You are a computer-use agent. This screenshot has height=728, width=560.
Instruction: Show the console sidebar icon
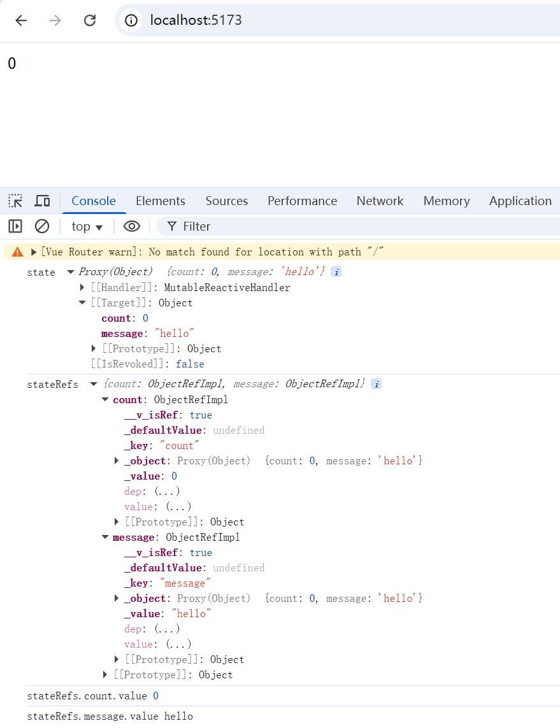(x=15, y=227)
